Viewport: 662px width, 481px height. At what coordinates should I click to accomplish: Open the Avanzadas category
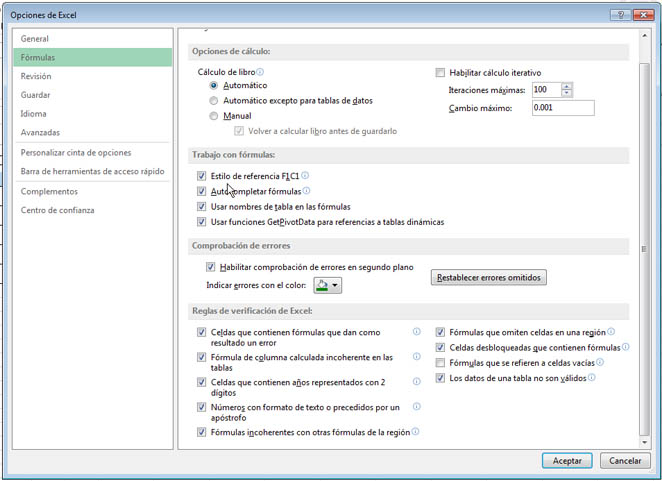(41, 132)
